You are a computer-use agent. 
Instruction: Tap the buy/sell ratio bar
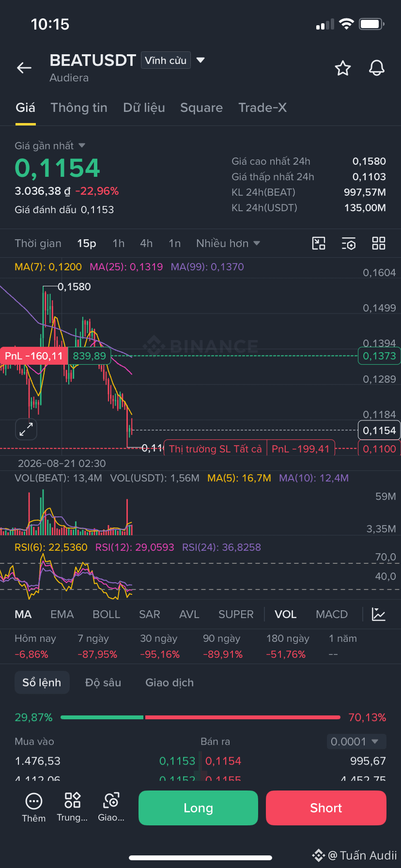coord(200,717)
